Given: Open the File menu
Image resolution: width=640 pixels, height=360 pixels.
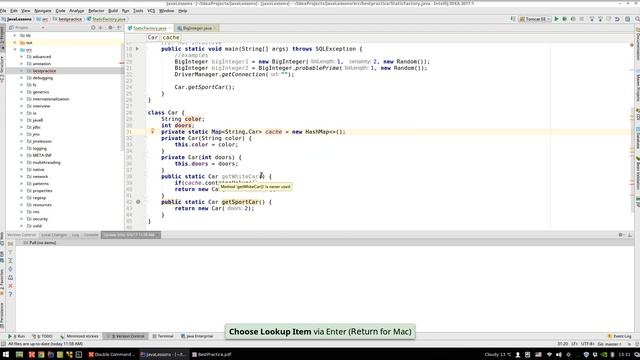Looking at the screenshot, I should click(3, 11).
